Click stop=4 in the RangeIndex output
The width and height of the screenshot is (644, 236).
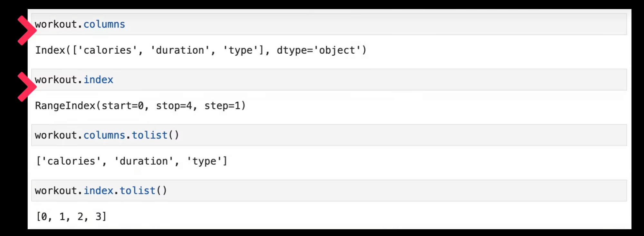point(174,106)
